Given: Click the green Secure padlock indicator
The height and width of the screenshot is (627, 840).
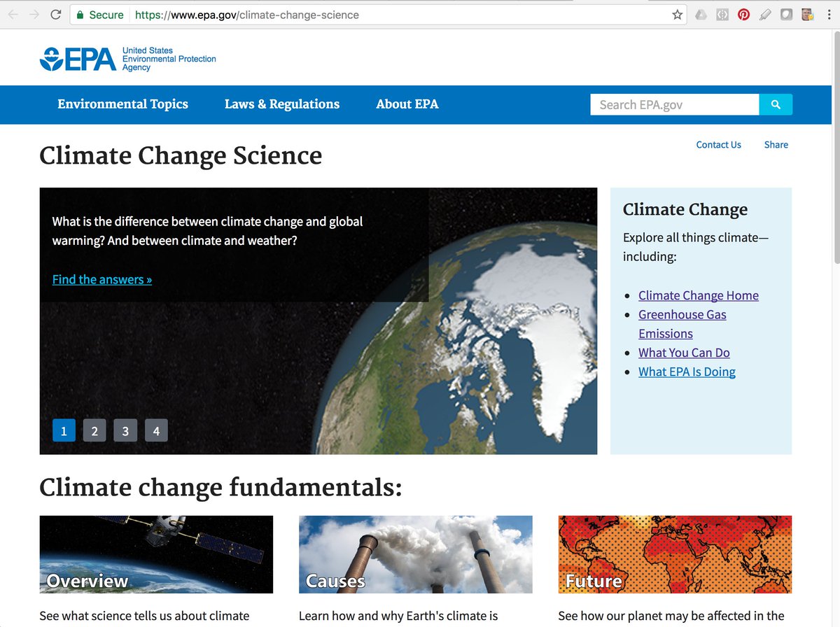Looking at the screenshot, I should (99, 15).
